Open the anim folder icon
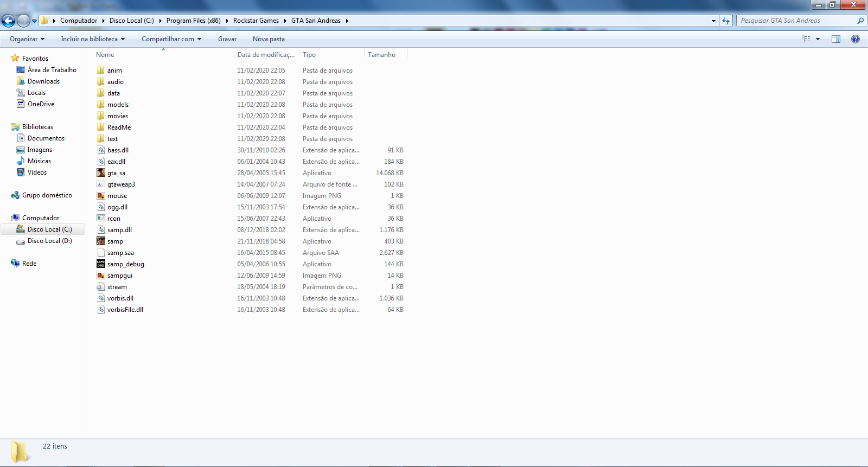This screenshot has width=868, height=467. [x=101, y=70]
